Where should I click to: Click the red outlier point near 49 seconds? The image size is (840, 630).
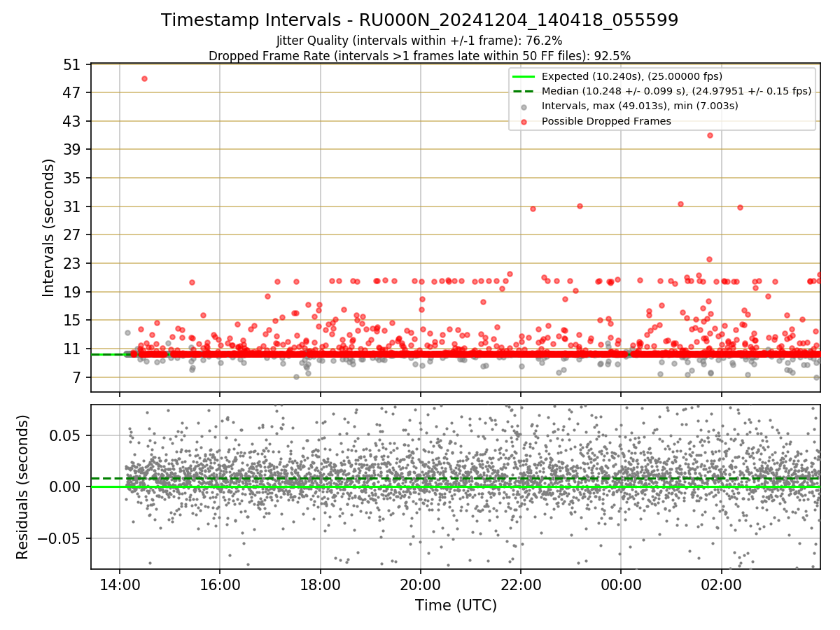coord(144,78)
